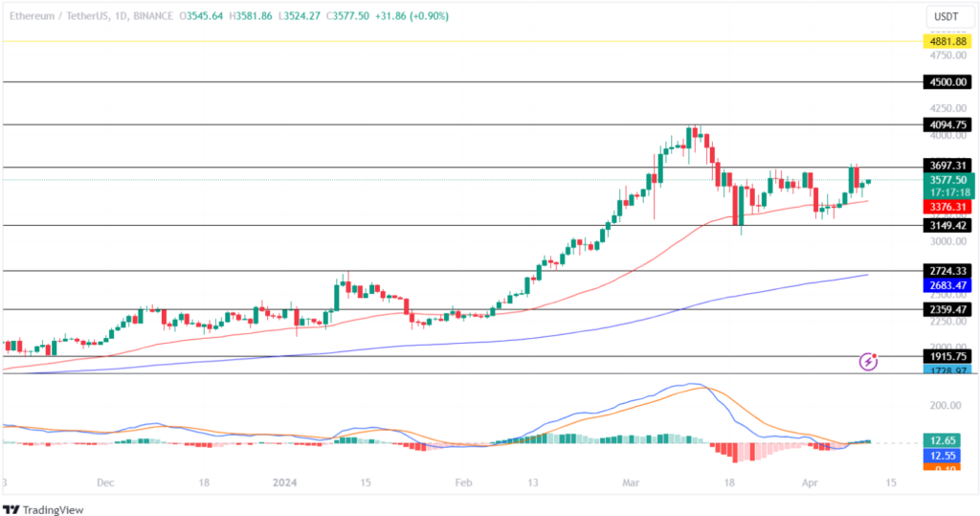The width and height of the screenshot is (980, 516).
Task: Click the Feb label on time axis
Action: (463, 483)
